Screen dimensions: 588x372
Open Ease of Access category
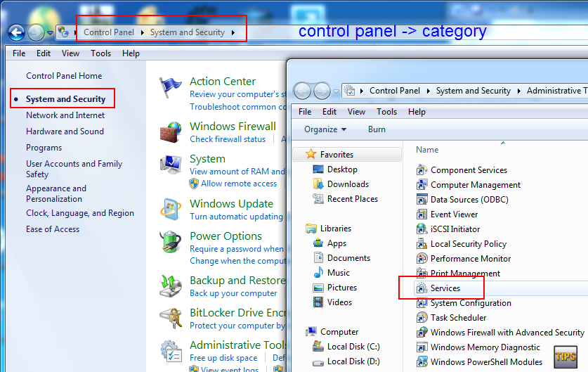tap(53, 229)
